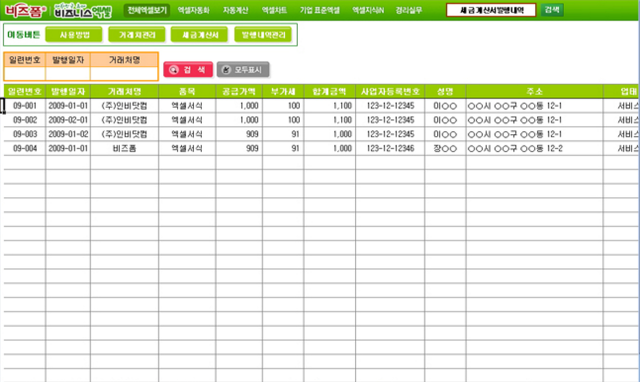Screen dimensions: 640x382
Task: Open the 엑셀자동화 menu
Action: tap(193, 11)
